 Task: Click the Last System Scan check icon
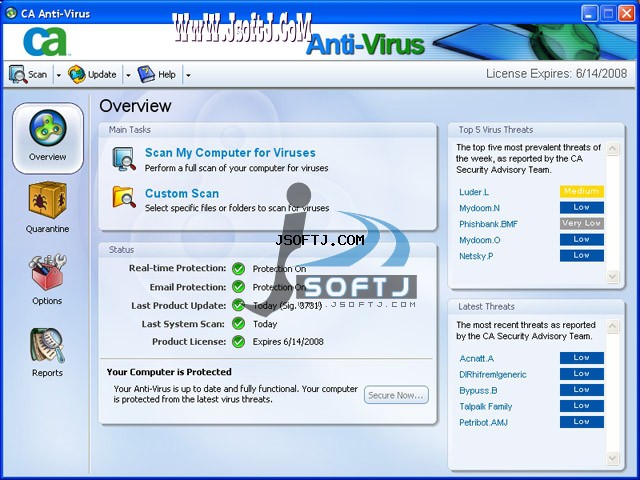(x=238, y=323)
